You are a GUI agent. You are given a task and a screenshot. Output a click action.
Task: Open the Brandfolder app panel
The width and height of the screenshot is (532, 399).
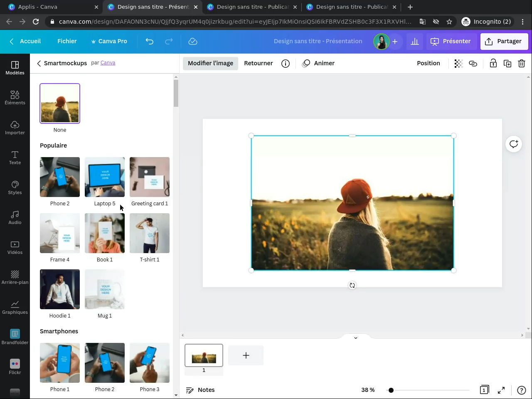[15, 337]
